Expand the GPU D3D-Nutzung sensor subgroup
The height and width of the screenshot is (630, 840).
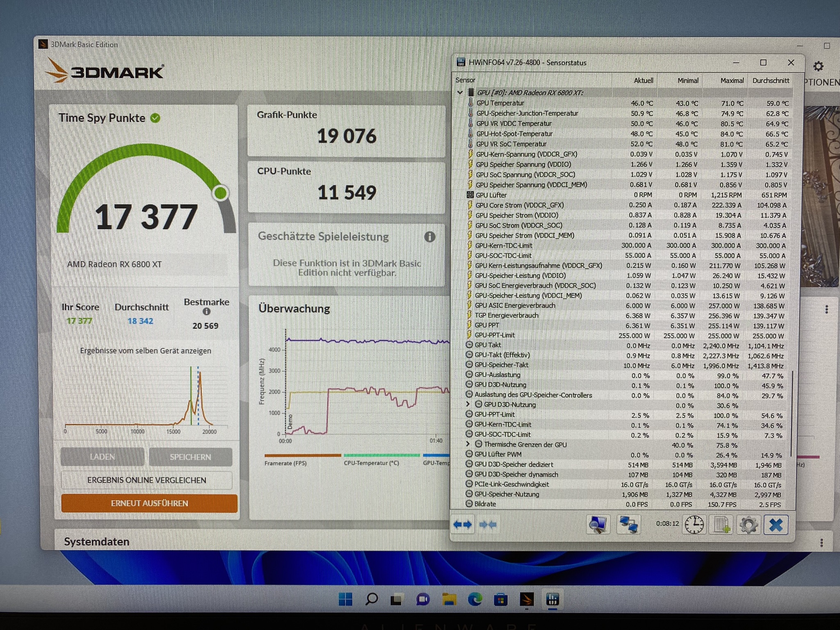(468, 404)
